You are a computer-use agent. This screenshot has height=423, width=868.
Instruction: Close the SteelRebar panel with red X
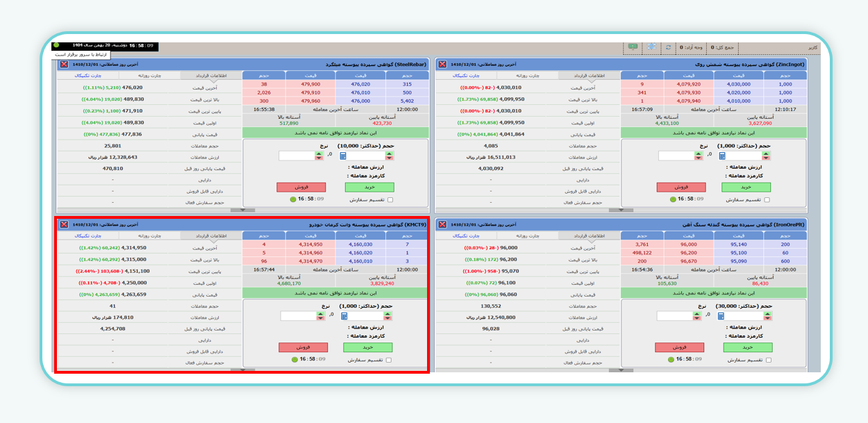64,64
